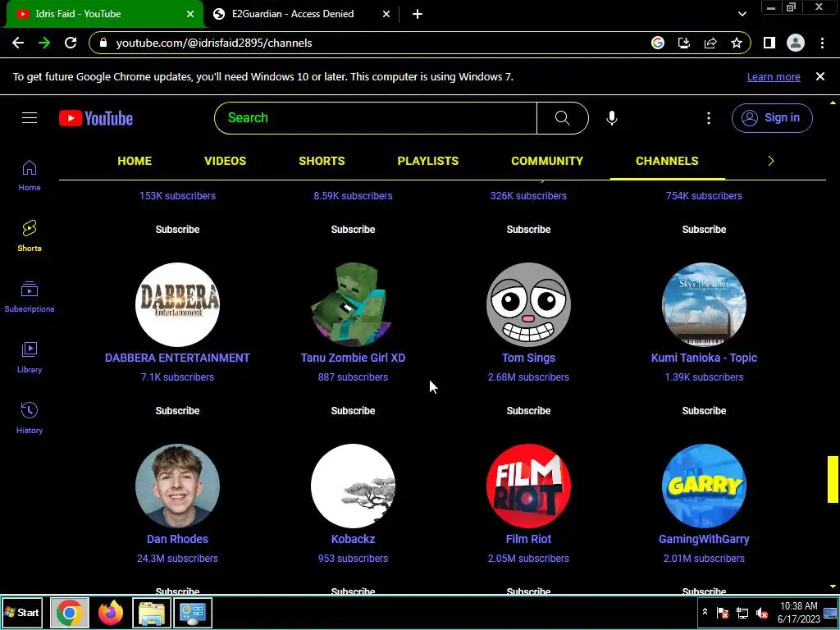
Task: Click the Sign in button
Action: point(772,118)
